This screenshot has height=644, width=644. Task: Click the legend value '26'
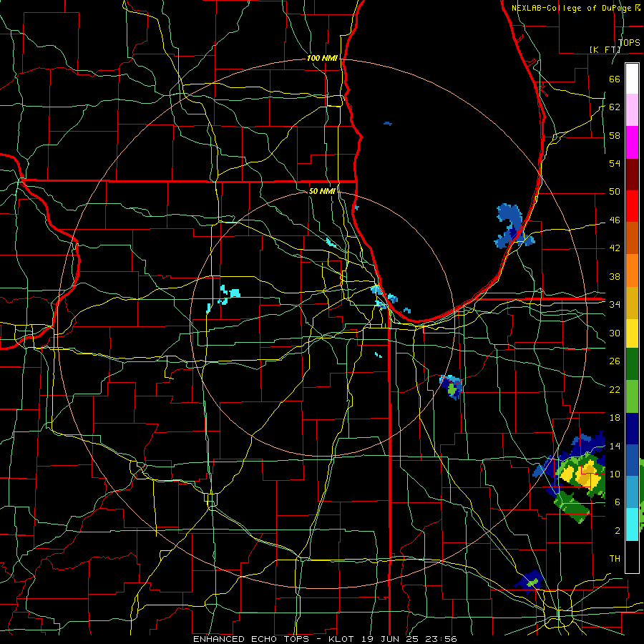pos(615,361)
